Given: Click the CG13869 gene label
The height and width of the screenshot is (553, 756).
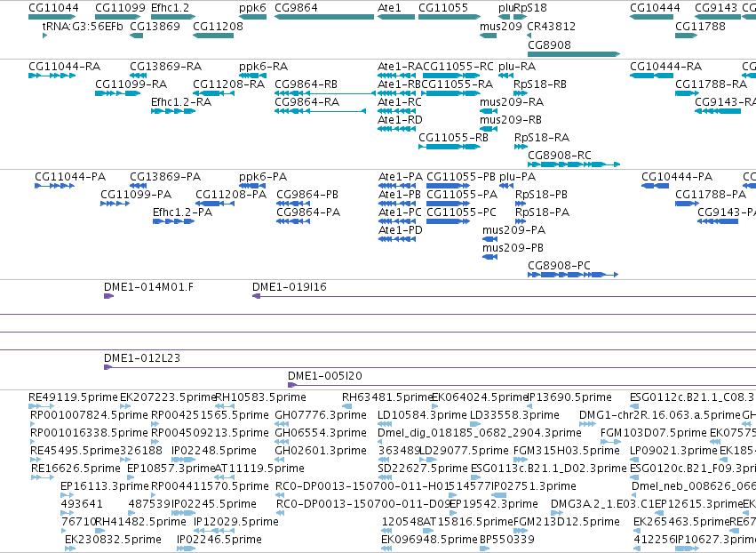Looking at the screenshot, I should [x=155, y=26].
